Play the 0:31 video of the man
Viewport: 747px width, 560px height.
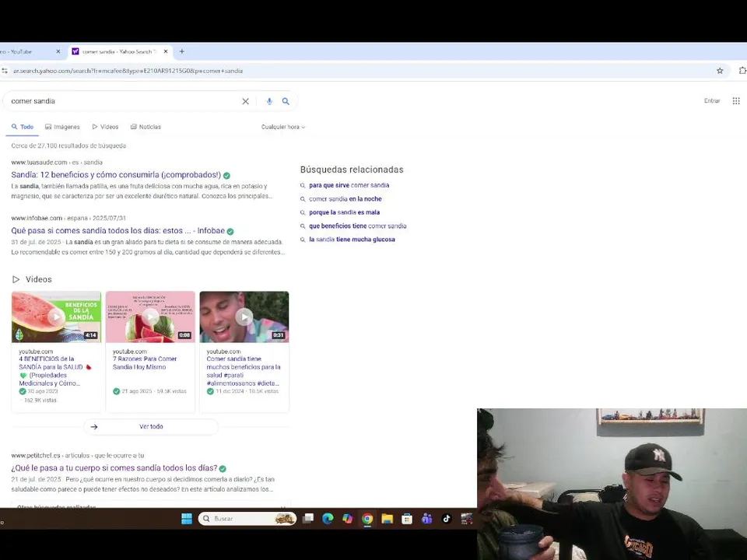coord(244,317)
